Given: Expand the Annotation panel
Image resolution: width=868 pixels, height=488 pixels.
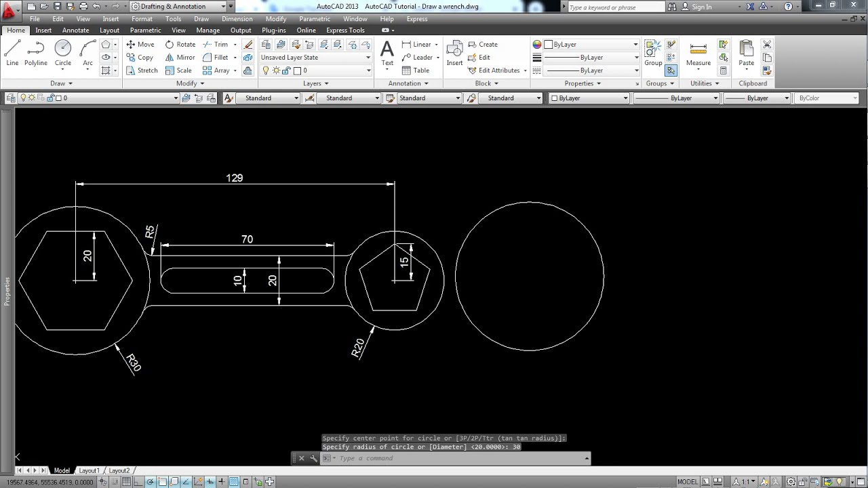Looking at the screenshot, I should coord(408,83).
